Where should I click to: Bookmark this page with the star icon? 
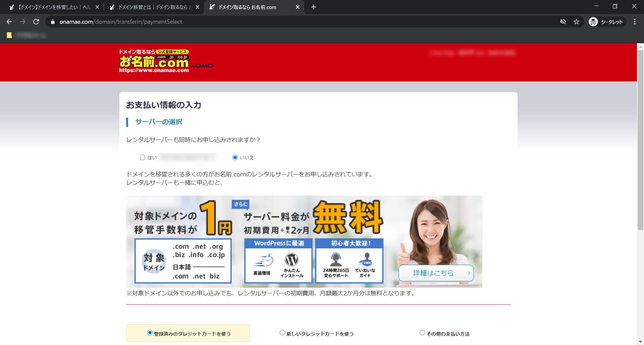[576, 22]
